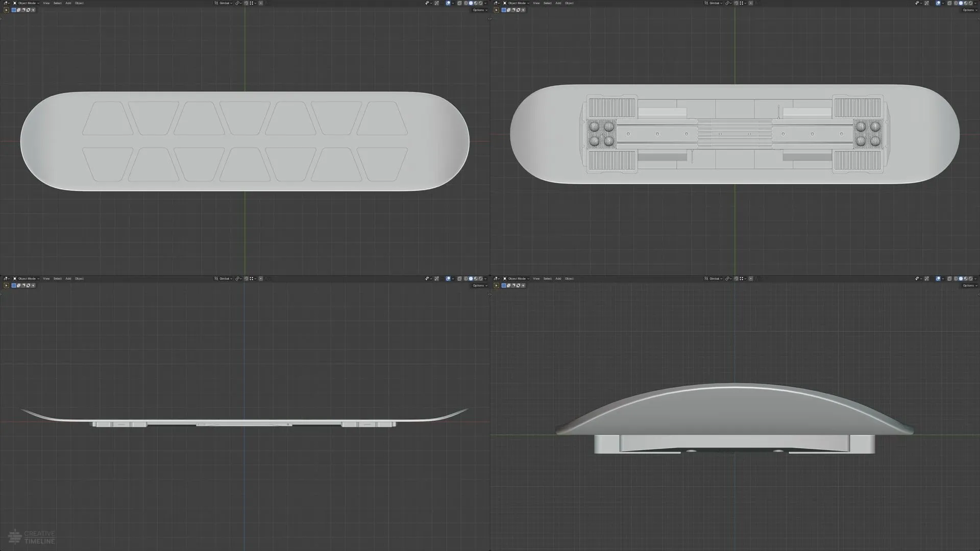980x551 pixels.
Task: Open View menu in bottom-right viewport
Action: coord(536,279)
